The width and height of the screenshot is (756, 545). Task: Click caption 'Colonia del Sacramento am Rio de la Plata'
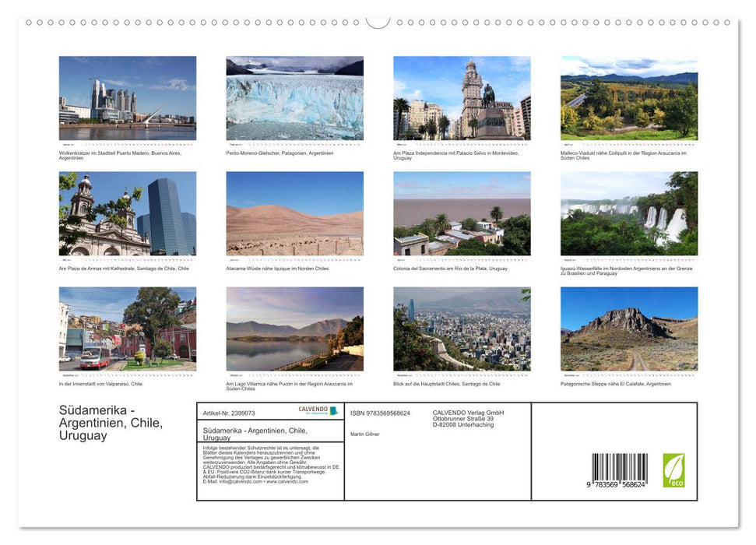[x=450, y=268]
